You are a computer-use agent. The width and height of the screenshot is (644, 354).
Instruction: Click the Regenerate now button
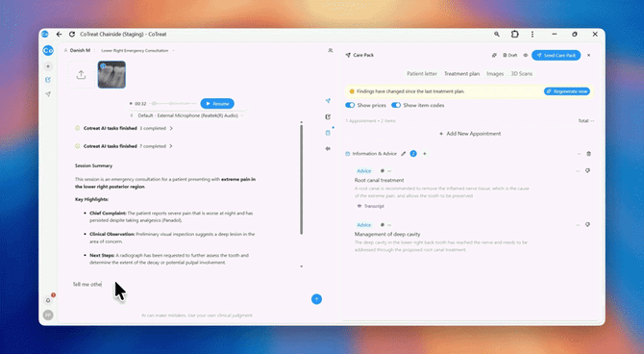567,91
